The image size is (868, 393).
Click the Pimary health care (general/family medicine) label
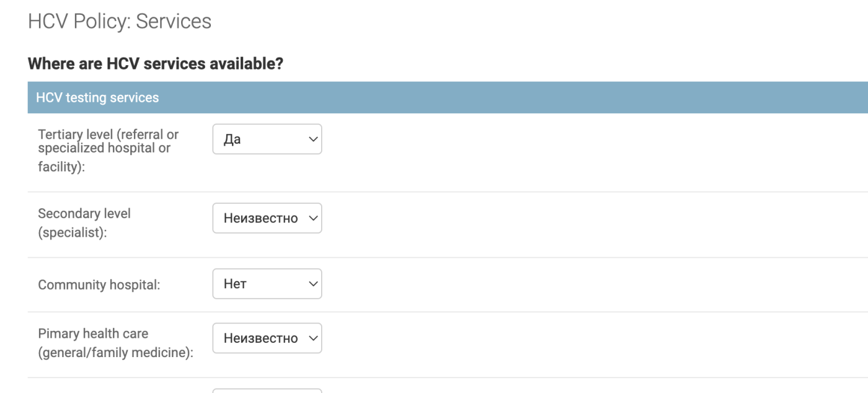115,343
